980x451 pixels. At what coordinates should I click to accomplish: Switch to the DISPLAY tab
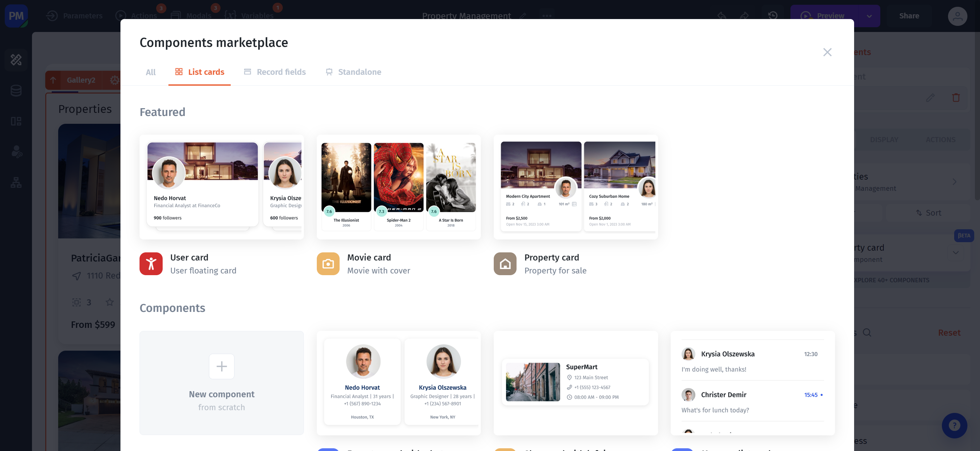[884, 139]
